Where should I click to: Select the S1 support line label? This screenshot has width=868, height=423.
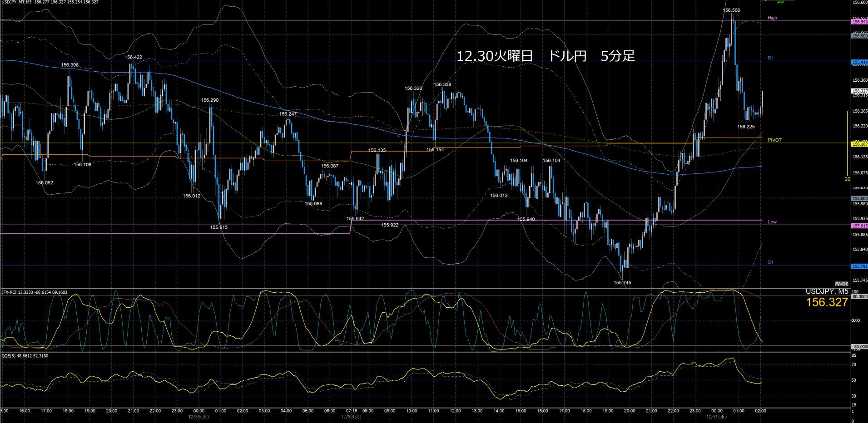tap(770, 262)
